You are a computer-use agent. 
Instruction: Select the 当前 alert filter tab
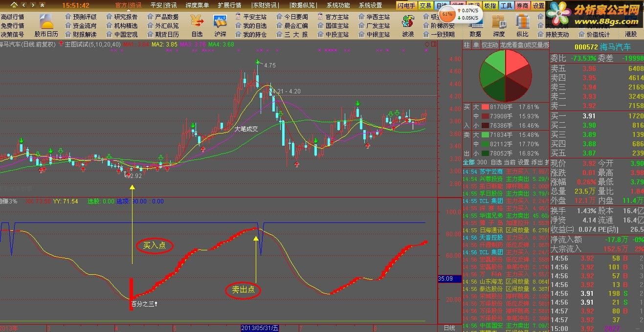[510, 162]
